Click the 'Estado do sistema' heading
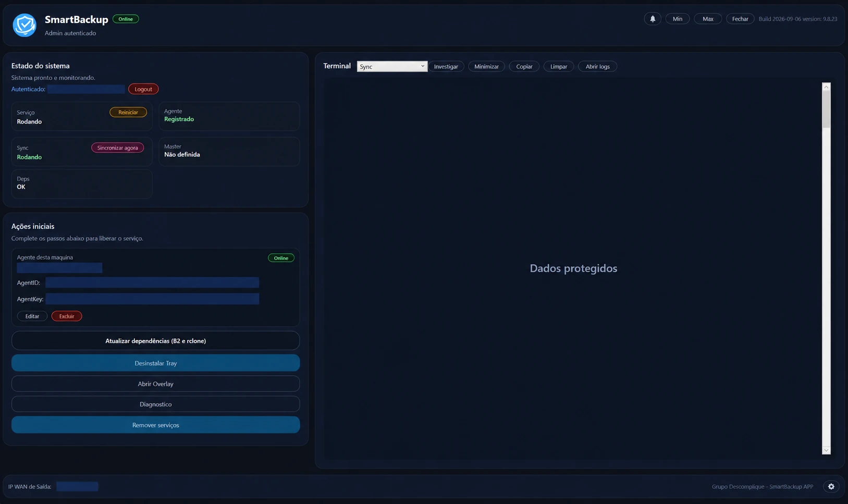The width and height of the screenshot is (848, 504). 41,66
